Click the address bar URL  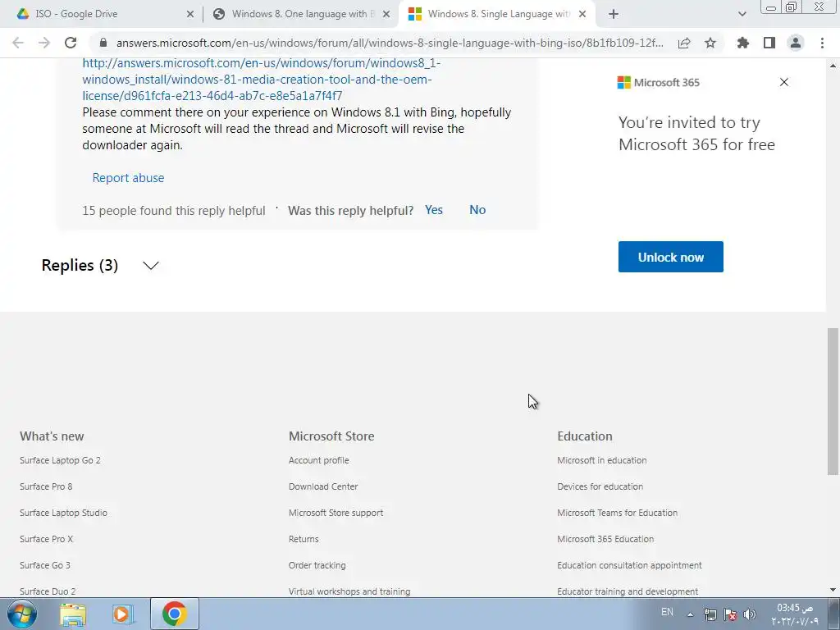pyautogui.click(x=390, y=43)
